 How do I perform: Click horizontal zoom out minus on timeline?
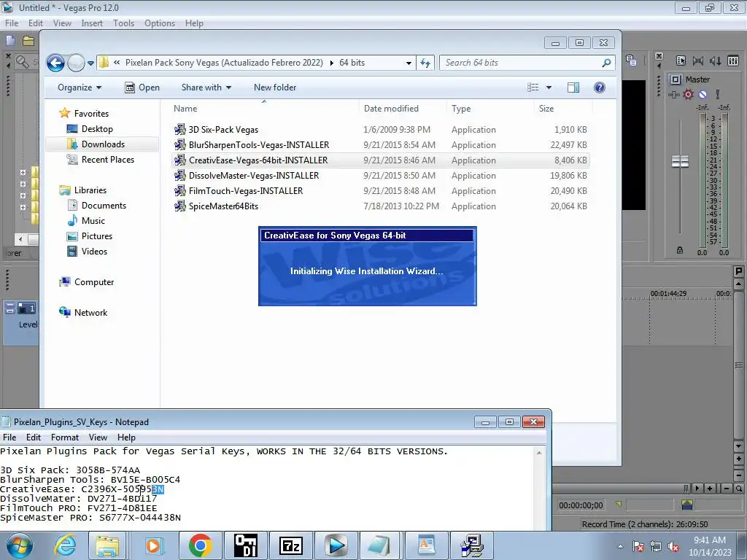click(727, 488)
